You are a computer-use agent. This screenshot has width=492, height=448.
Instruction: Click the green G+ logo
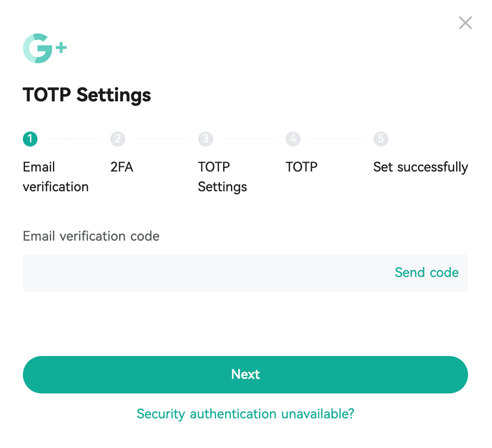click(44, 48)
